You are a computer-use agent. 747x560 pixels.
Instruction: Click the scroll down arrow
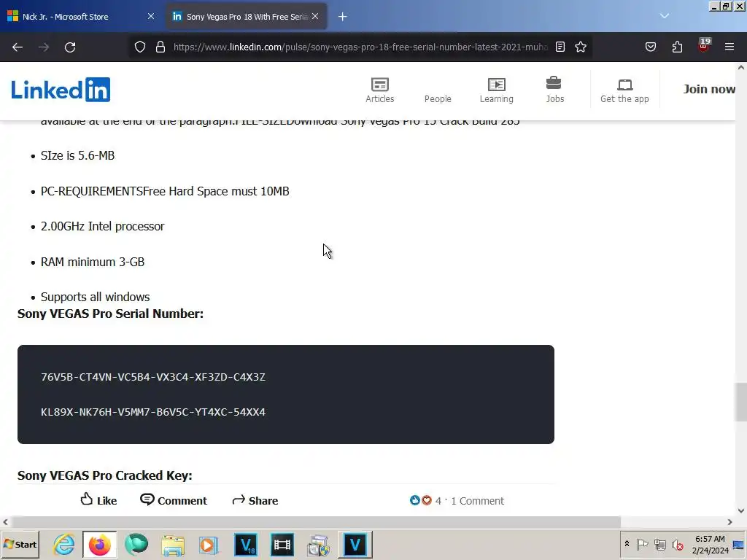(x=741, y=510)
